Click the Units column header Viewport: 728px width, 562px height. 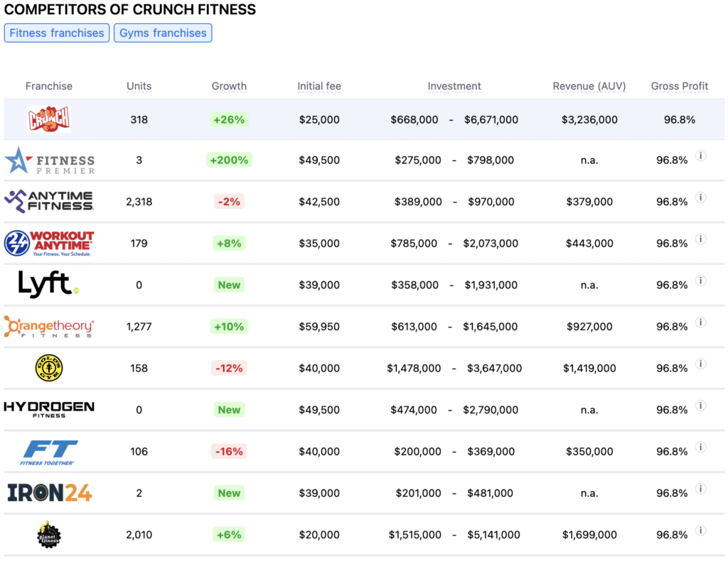coord(139,86)
